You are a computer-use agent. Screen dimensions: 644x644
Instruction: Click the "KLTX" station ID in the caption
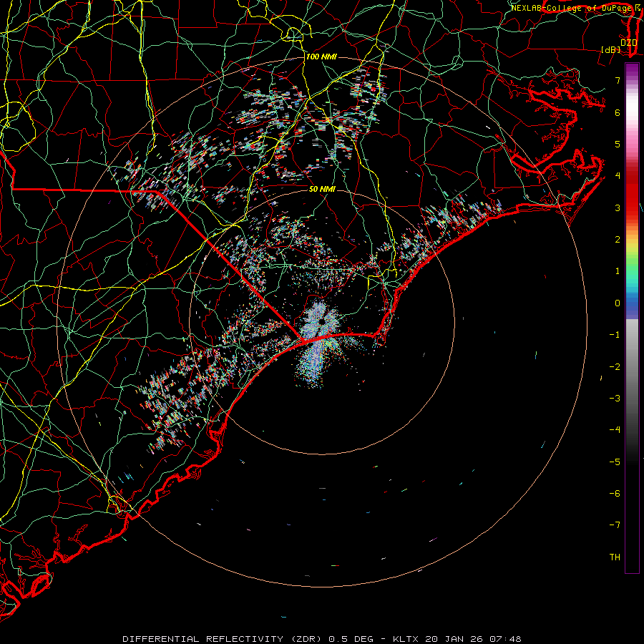click(406, 639)
